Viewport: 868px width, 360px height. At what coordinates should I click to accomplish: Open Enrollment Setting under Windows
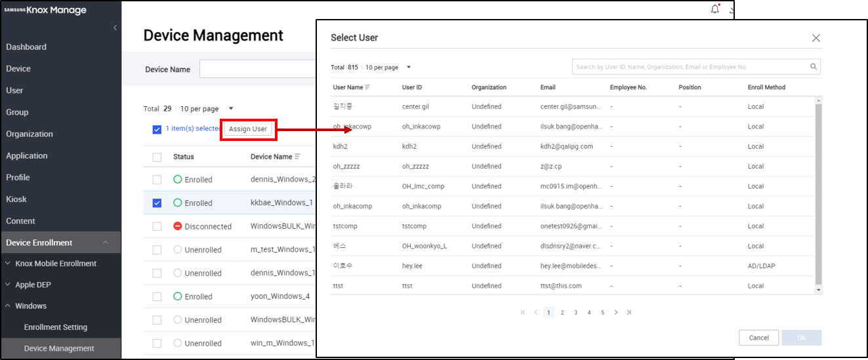(56, 327)
